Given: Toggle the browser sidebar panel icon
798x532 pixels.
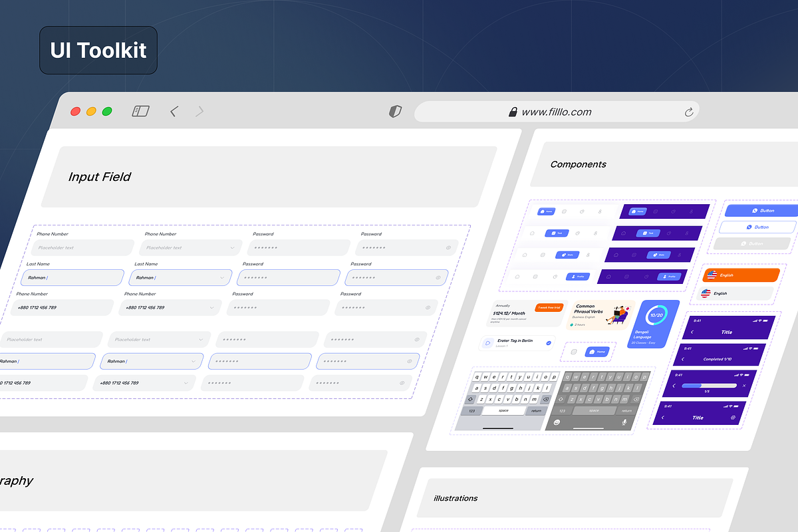Looking at the screenshot, I should pyautogui.click(x=140, y=111).
